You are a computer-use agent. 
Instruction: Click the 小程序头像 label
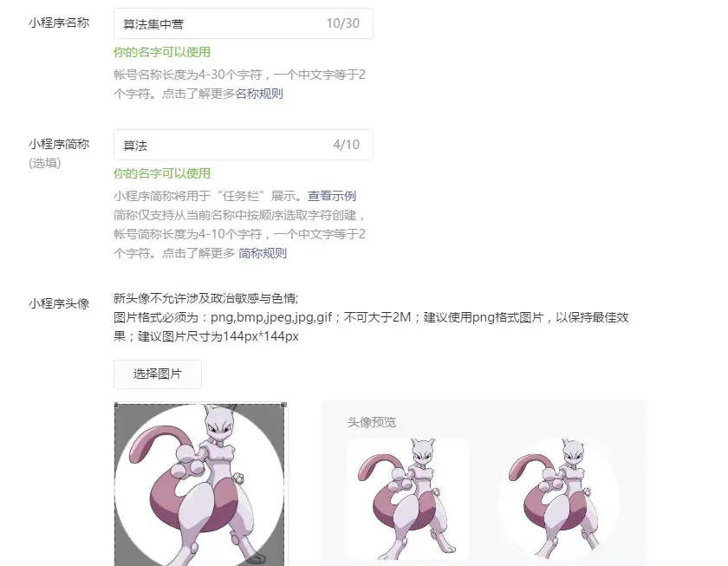pyautogui.click(x=59, y=303)
